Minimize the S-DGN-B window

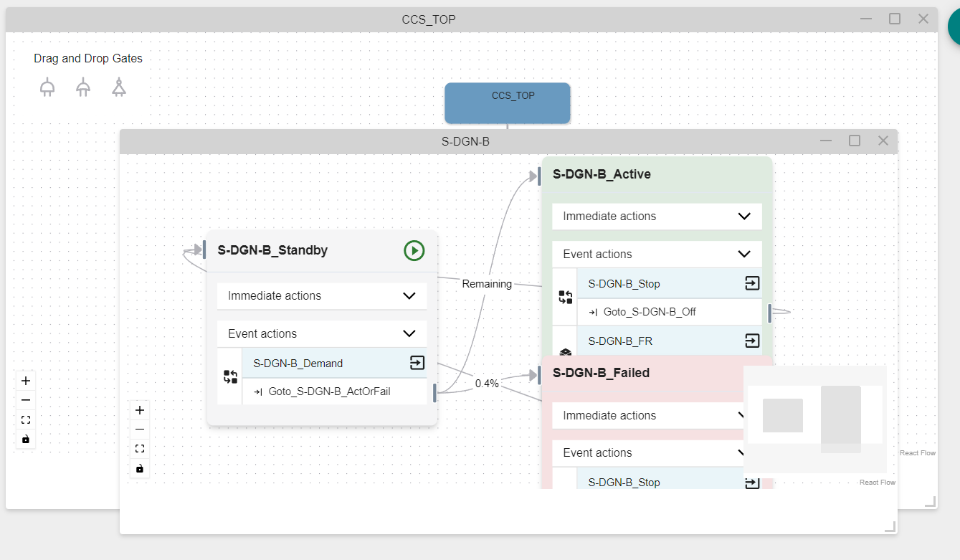(826, 141)
